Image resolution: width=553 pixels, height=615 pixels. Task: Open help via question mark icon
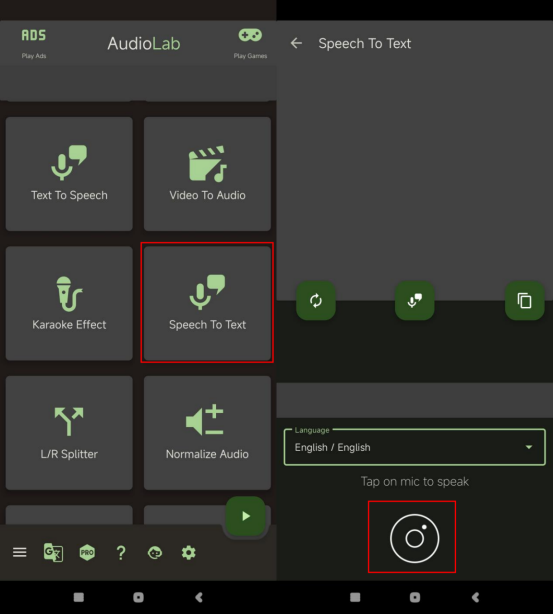click(x=121, y=553)
